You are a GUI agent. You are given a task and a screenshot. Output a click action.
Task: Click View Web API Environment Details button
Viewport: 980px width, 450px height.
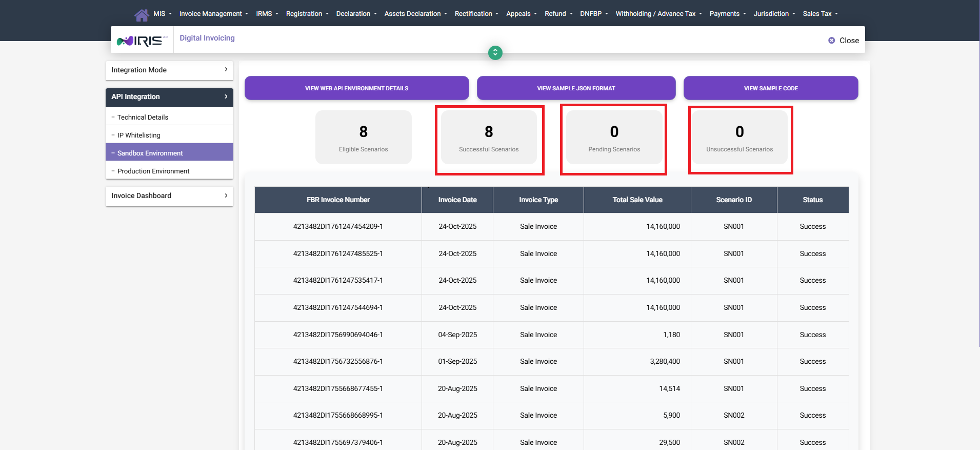(356, 88)
